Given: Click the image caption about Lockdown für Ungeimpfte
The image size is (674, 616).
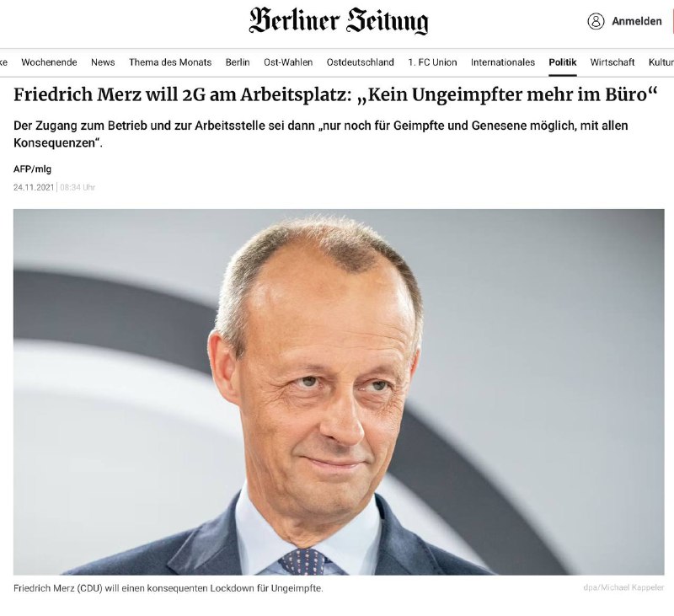Looking at the screenshot, I should coord(168,588).
